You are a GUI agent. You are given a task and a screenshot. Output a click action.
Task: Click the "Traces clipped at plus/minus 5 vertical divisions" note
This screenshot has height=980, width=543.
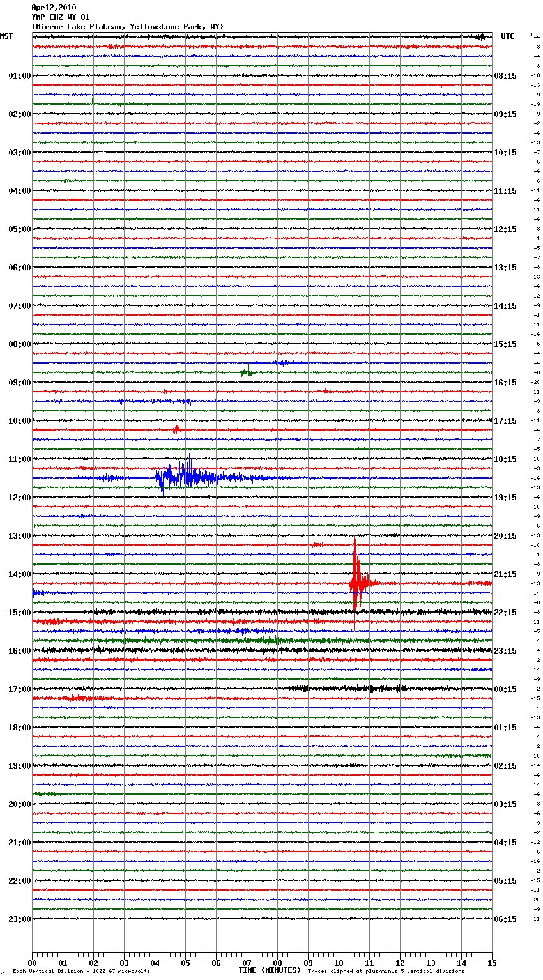tap(386, 972)
